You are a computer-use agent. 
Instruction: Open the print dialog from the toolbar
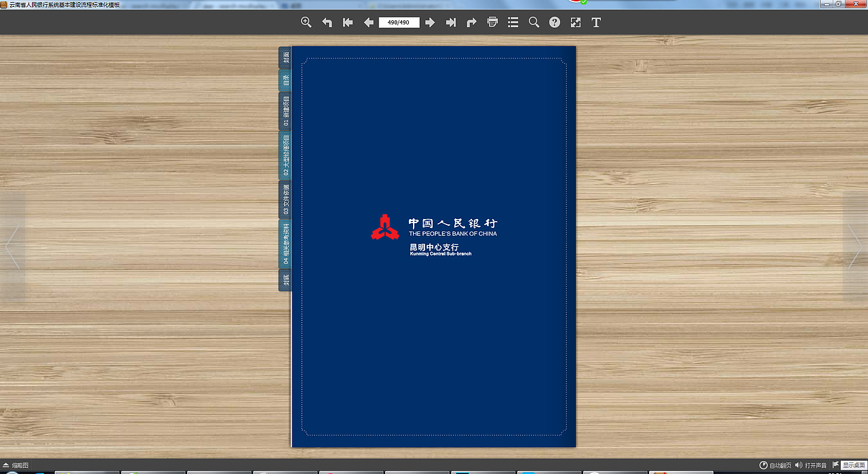[x=492, y=22]
